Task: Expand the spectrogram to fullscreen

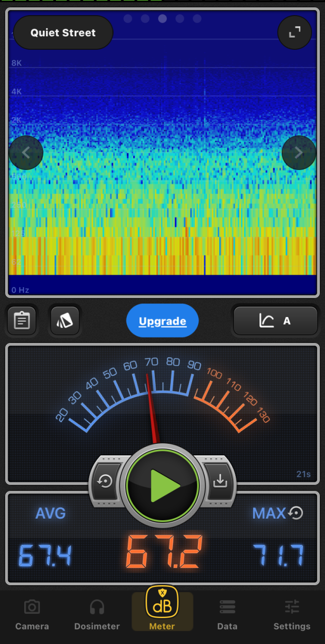Action: [x=294, y=33]
